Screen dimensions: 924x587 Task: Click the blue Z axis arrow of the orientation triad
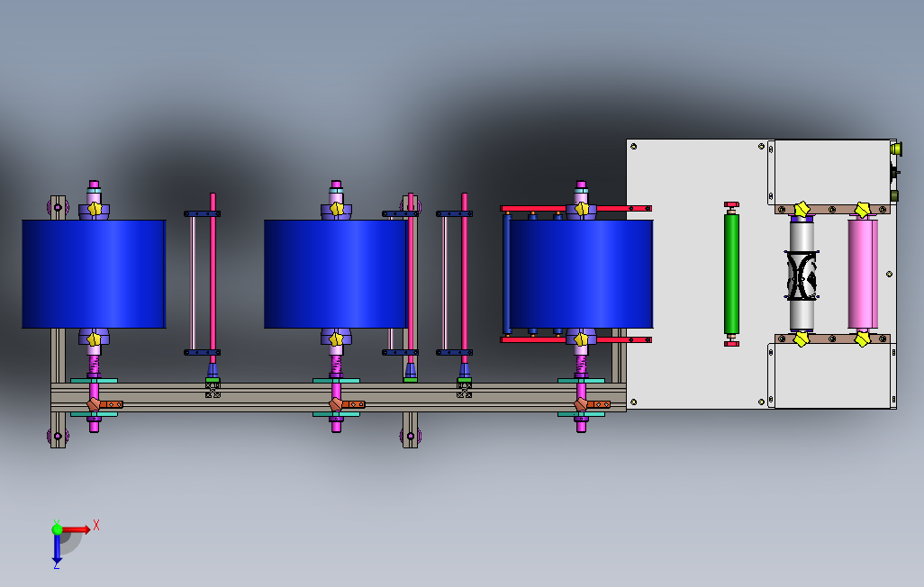click(x=57, y=548)
